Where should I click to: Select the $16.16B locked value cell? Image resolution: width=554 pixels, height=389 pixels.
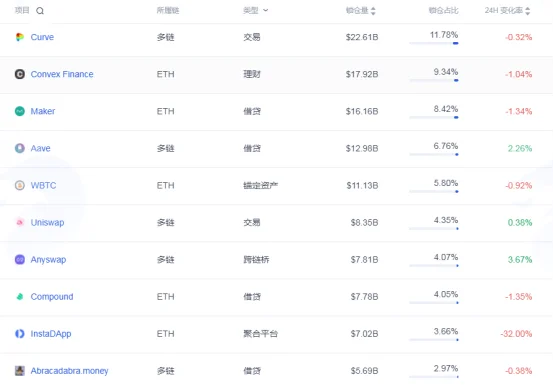pos(362,111)
